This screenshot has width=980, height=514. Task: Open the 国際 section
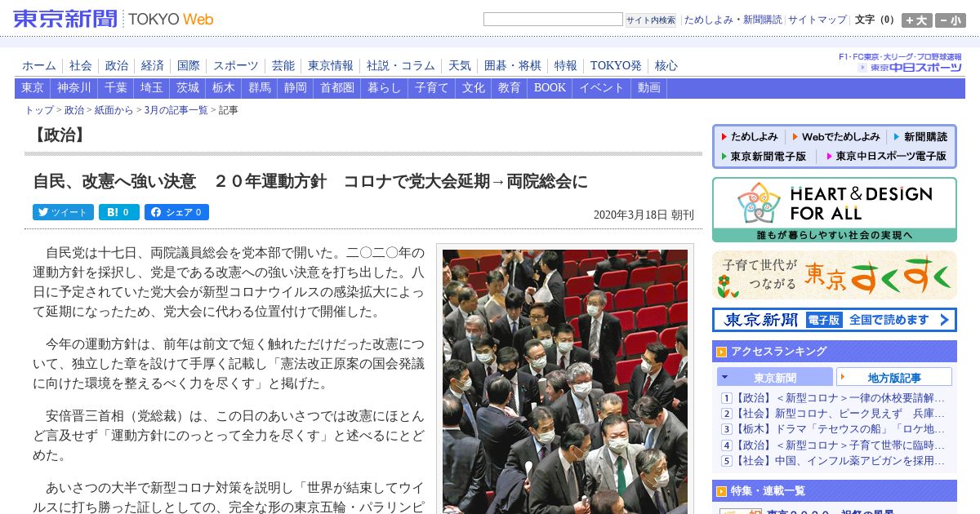(189, 66)
